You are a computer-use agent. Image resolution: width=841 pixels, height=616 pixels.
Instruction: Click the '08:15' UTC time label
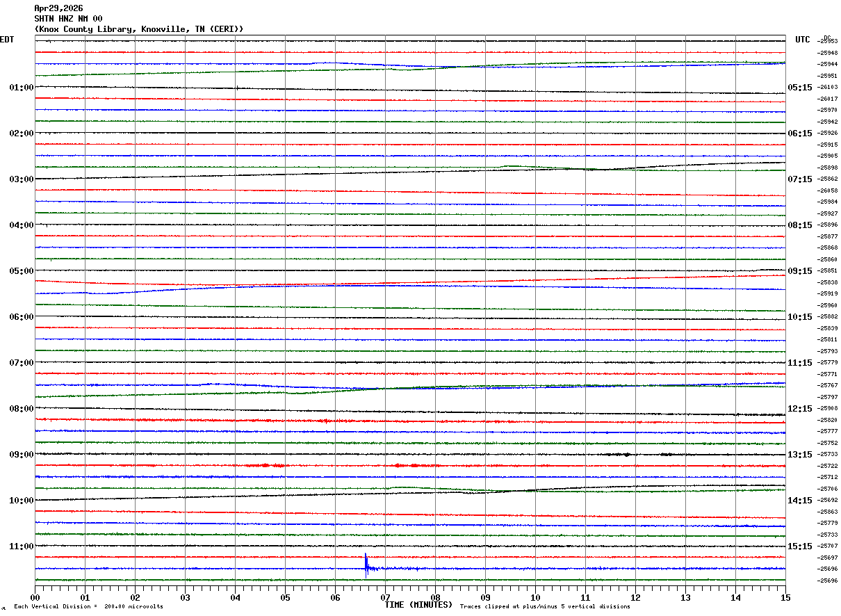coord(800,225)
